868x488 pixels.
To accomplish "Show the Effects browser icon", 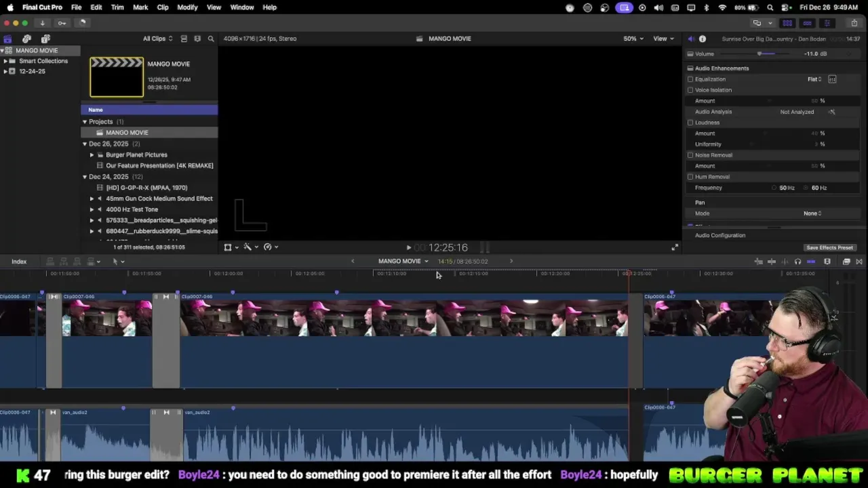I will coord(846,262).
